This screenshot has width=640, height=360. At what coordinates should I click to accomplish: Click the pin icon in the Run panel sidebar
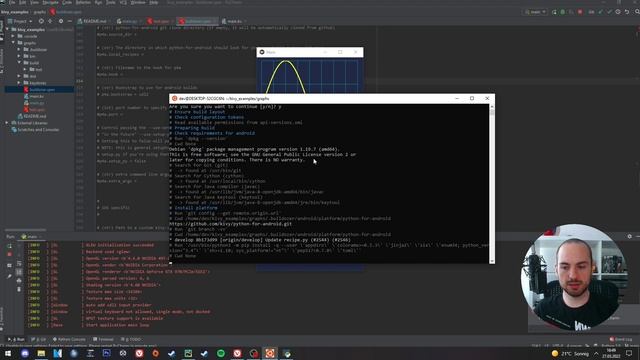9,276
